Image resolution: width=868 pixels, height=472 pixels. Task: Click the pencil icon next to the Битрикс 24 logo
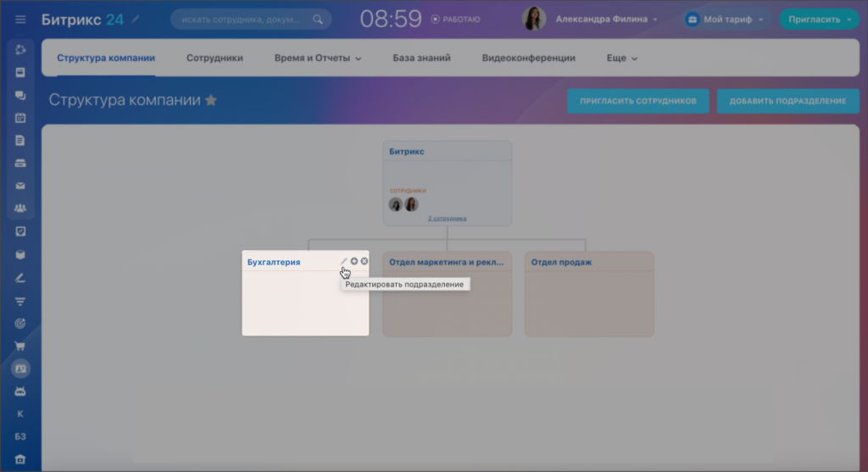136,19
